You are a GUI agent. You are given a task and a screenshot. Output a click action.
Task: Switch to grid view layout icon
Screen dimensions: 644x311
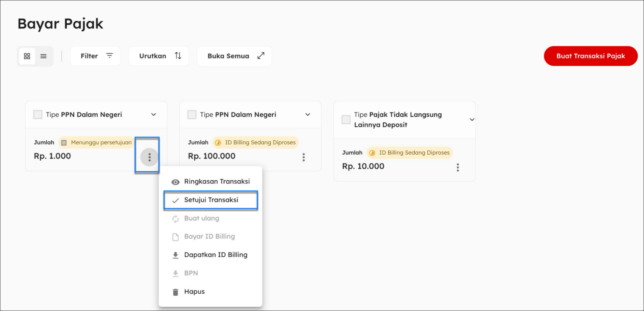pyautogui.click(x=27, y=56)
